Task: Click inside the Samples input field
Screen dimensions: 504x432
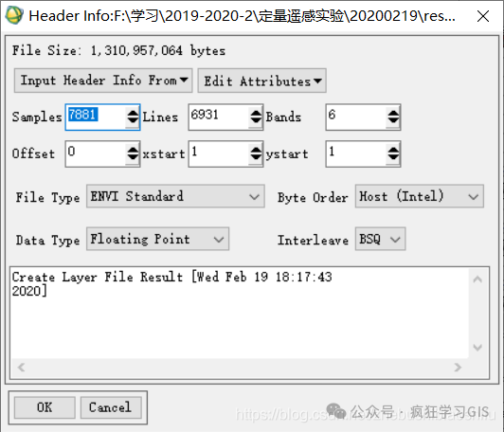Action: [x=96, y=117]
